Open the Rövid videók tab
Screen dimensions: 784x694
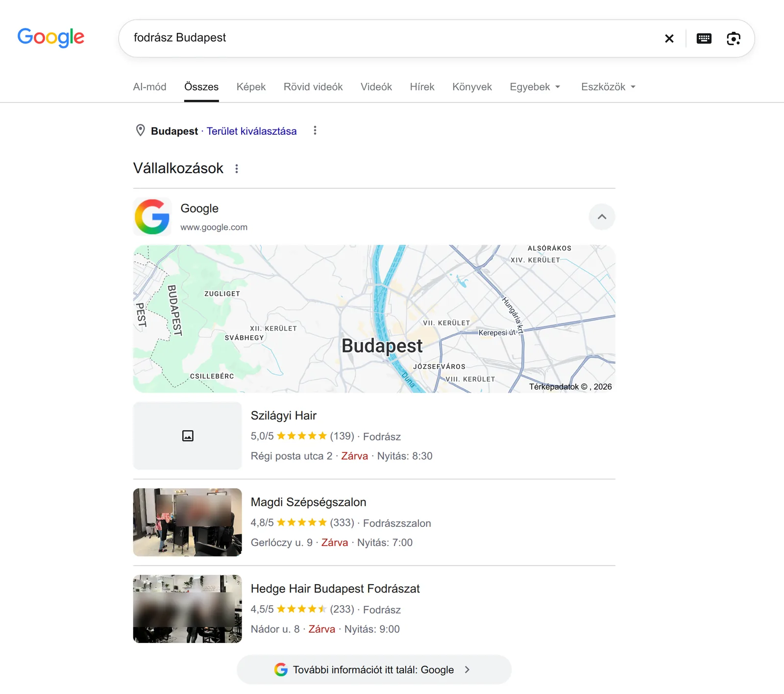313,87
